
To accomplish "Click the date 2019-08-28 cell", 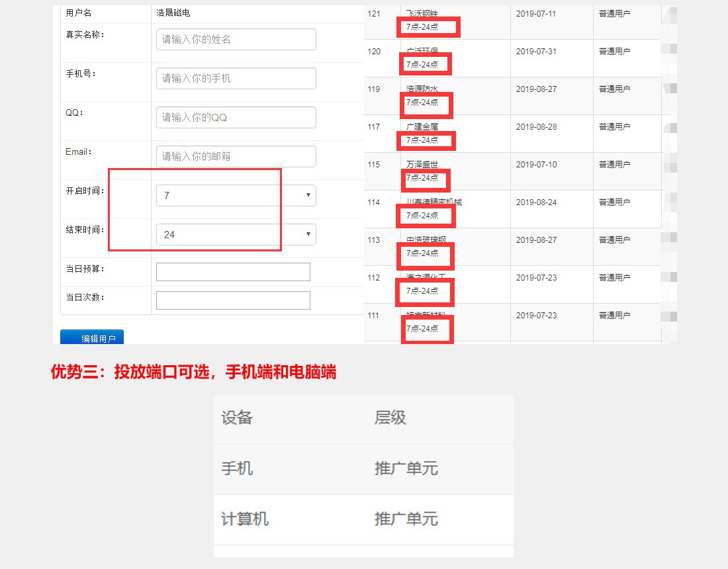I will [536, 127].
